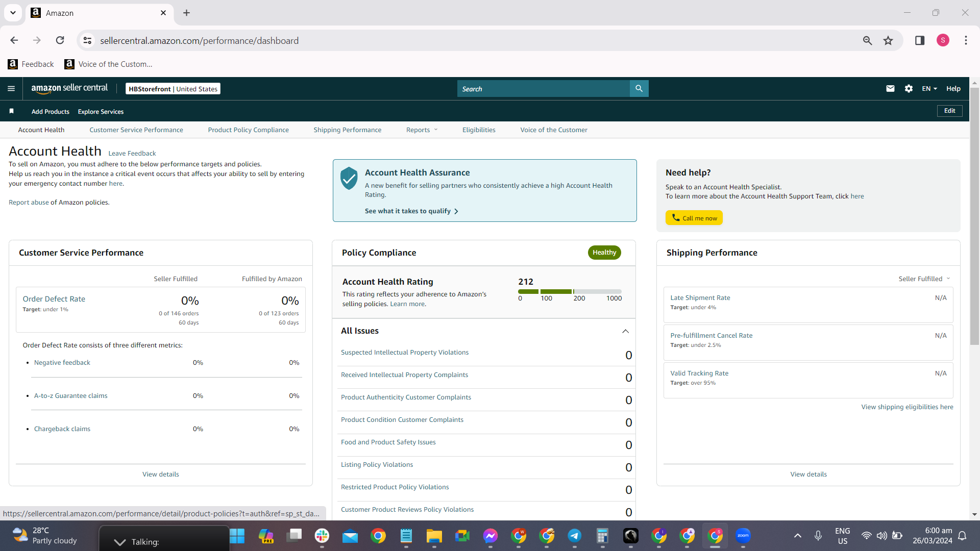
Task: Click the Seller Central search field
Action: click(x=544, y=89)
